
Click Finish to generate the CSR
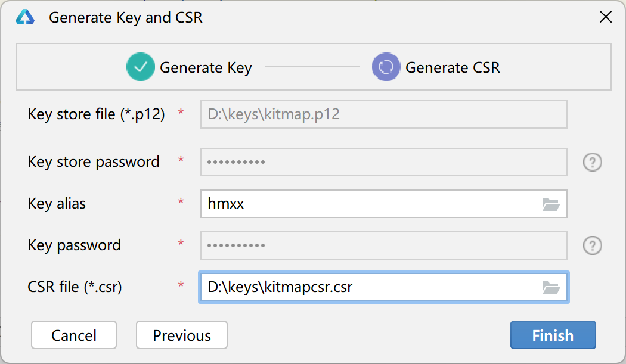point(553,335)
